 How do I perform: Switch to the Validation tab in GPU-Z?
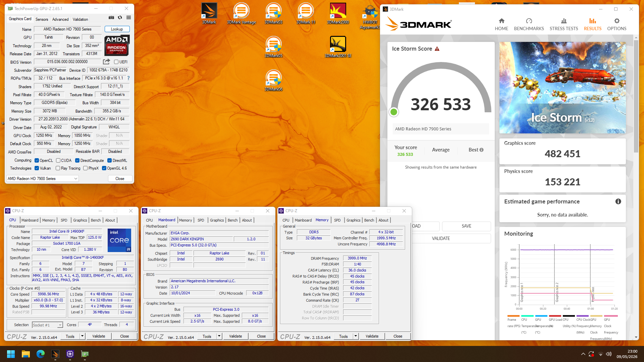[x=80, y=19]
